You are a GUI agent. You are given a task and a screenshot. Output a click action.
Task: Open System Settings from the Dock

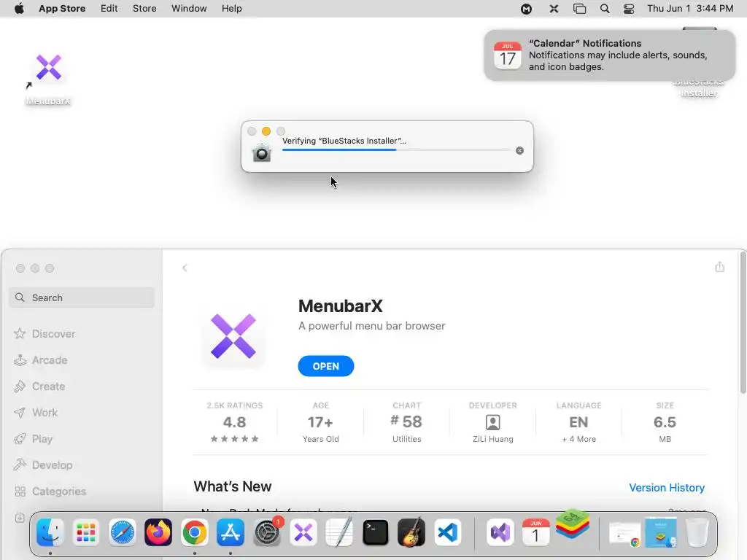coord(267,532)
